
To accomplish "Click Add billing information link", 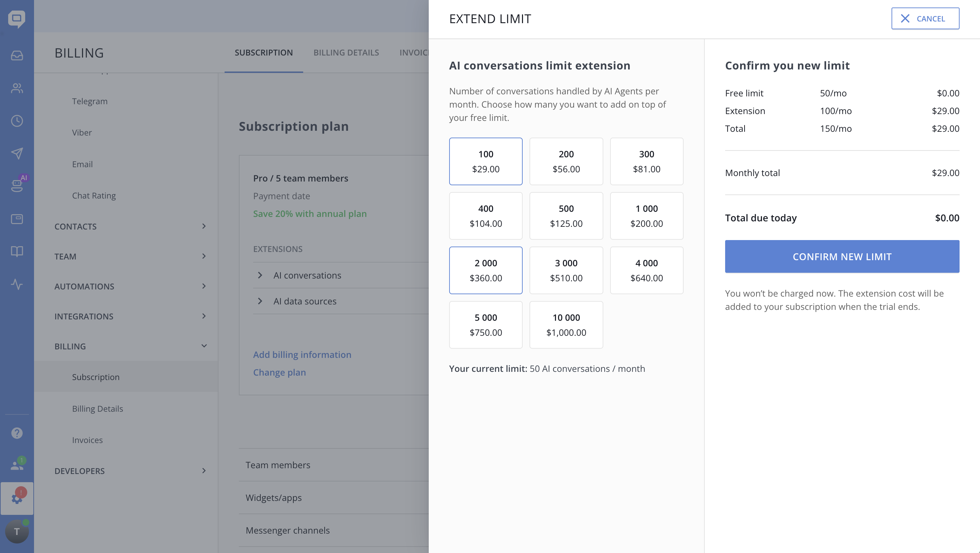I will [302, 354].
